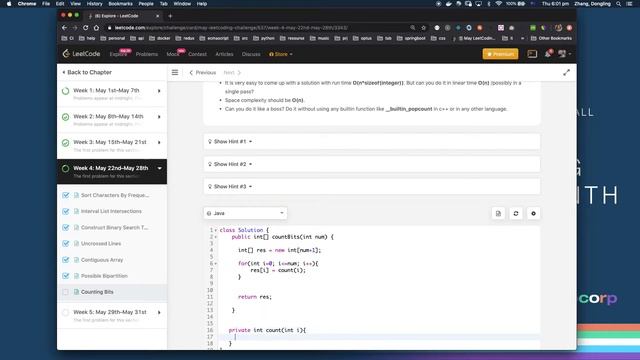Reset code with the refresh icon
Image resolution: width=640 pixels, height=360 pixels.
point(516,213)
